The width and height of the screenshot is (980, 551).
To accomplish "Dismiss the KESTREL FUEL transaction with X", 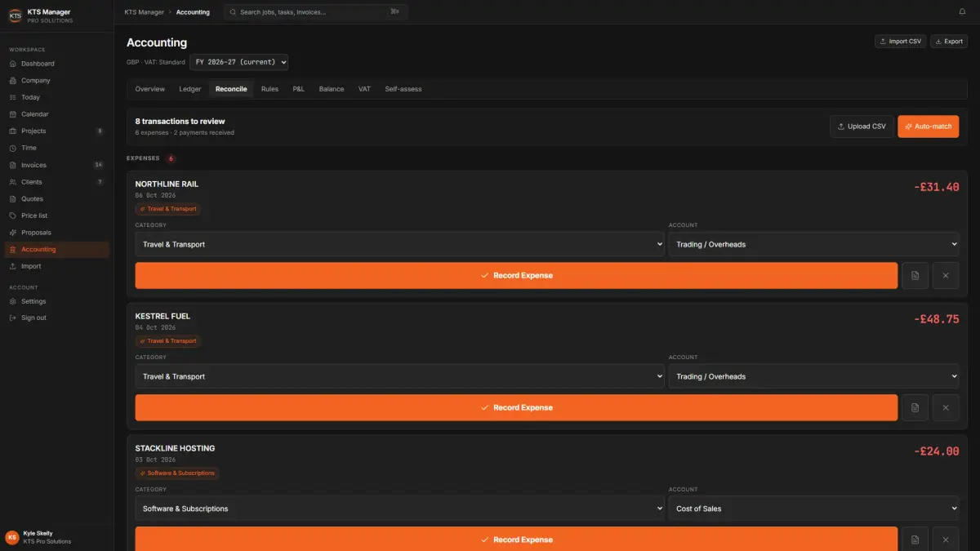I will (946, 407).
